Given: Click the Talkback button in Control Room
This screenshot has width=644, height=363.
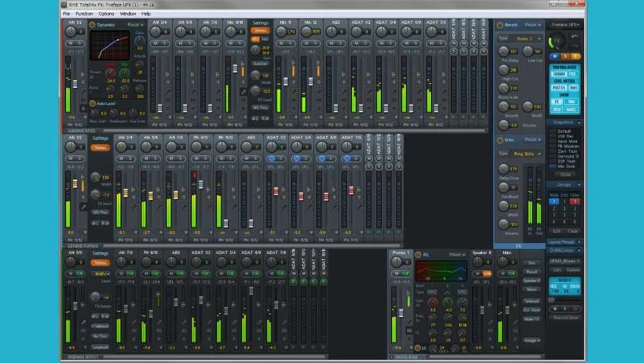Looking at the screenshot, I should pos(532,301).
